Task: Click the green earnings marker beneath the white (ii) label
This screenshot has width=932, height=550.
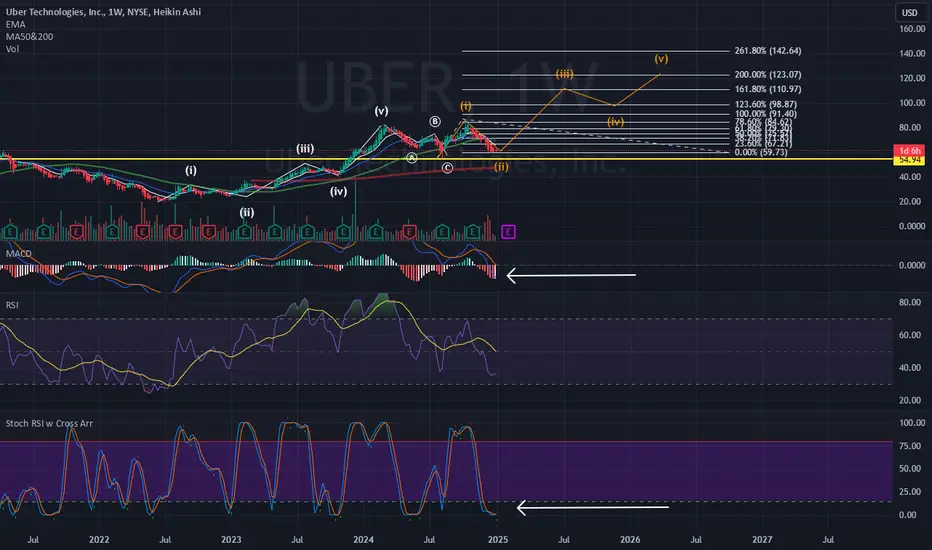Action: click(245, 231)
